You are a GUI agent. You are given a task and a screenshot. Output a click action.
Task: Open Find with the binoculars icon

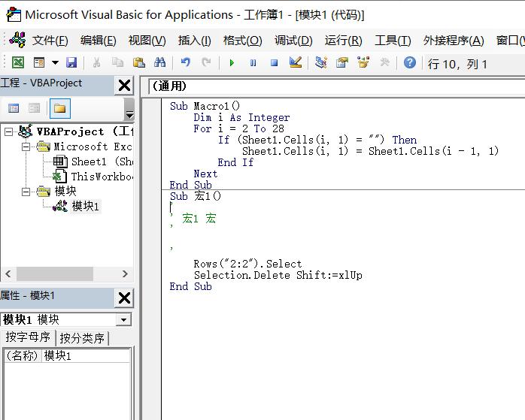pos(159,62)
